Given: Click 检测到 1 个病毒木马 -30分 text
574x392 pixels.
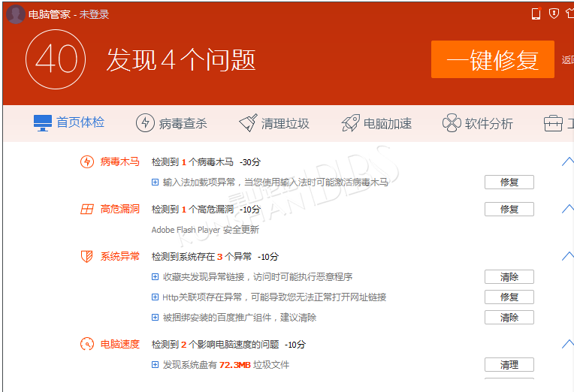Looking at the screenshot, I should pos(206,161).
